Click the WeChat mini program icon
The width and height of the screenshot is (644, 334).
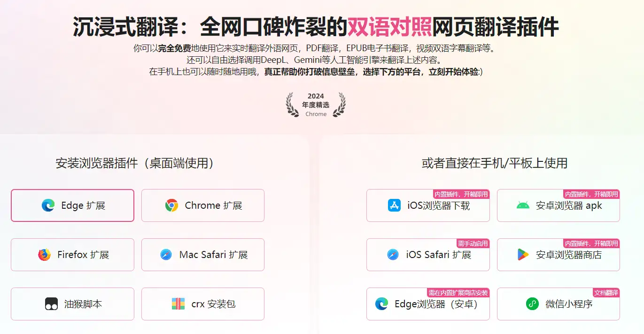point(532,304)
